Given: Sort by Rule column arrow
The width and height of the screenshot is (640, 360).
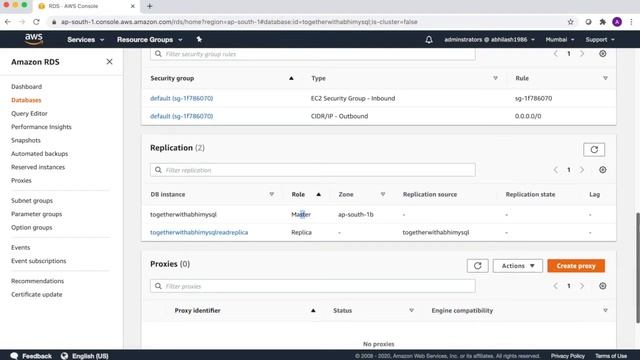Looking at the screenshot, I should point(605,78).
